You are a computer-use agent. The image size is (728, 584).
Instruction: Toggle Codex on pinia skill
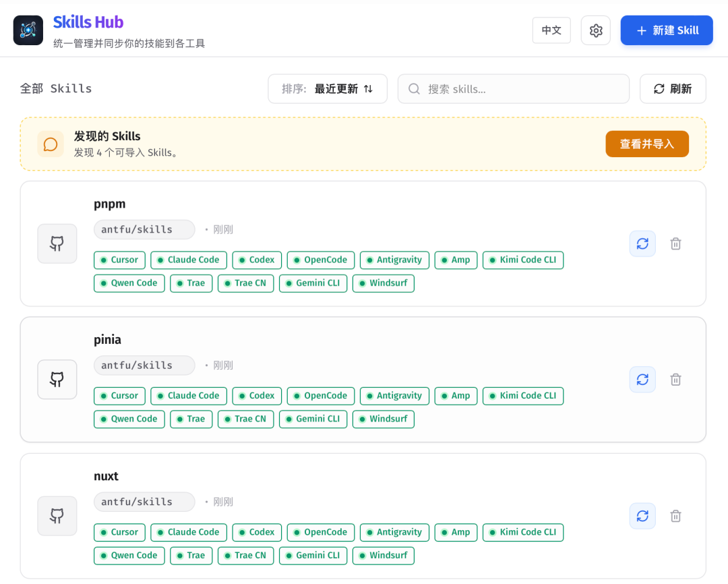(257, 396)
